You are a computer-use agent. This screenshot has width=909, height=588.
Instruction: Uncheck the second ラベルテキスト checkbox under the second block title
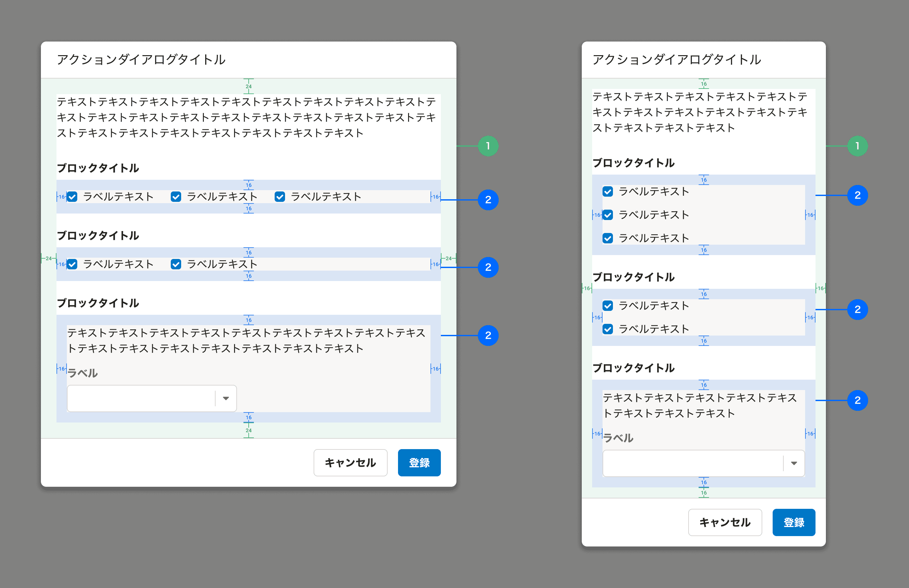click(176, 264)
